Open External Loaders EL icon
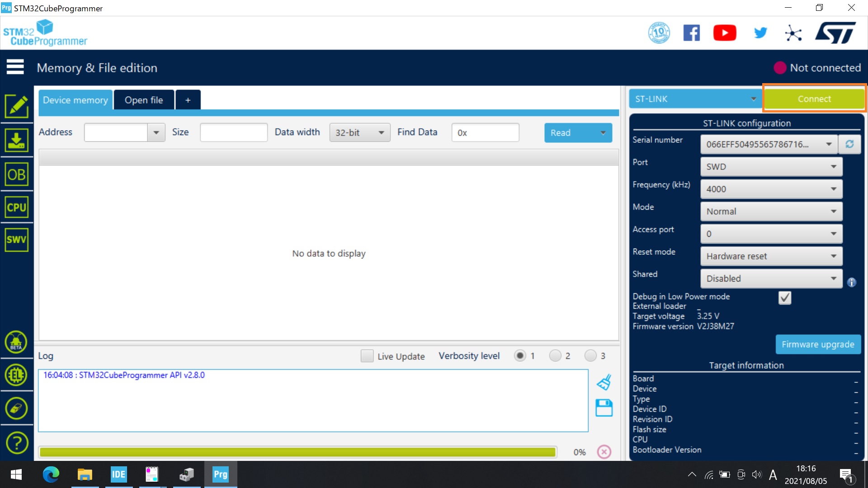Viewport: 868px width, 488px height. coord(16,375)
